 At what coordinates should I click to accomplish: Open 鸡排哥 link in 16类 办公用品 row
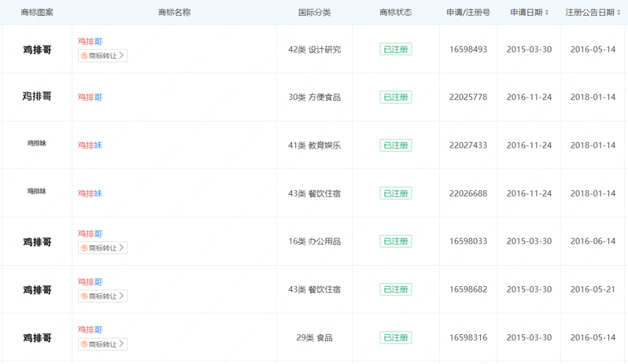click(90, 233)
